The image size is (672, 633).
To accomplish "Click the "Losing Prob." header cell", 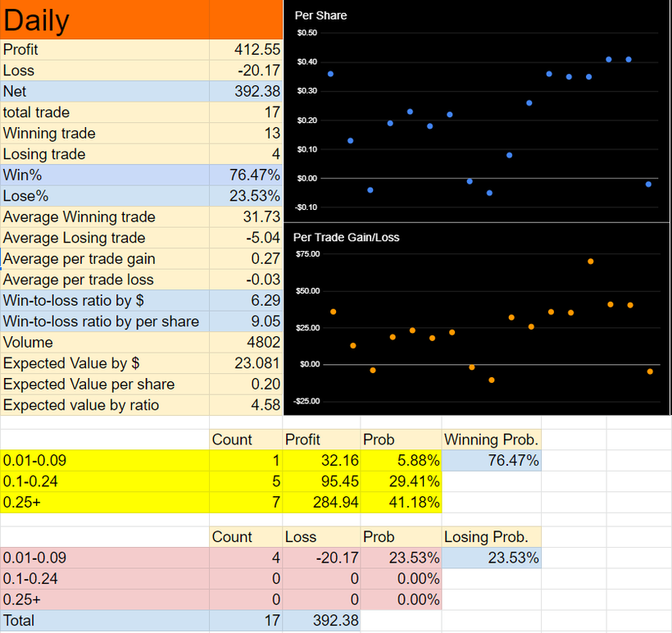I will point(491,537).
